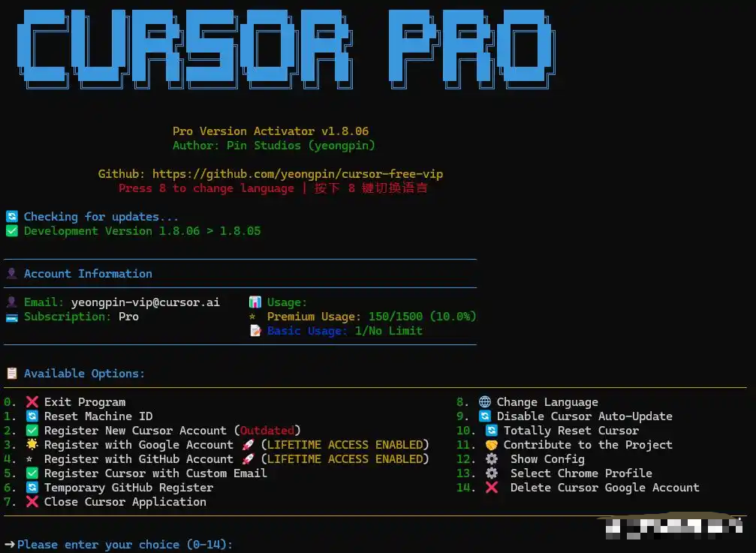Click 'Contribute to the Project' text
The image size is (756, 553).
pos(589,445)
